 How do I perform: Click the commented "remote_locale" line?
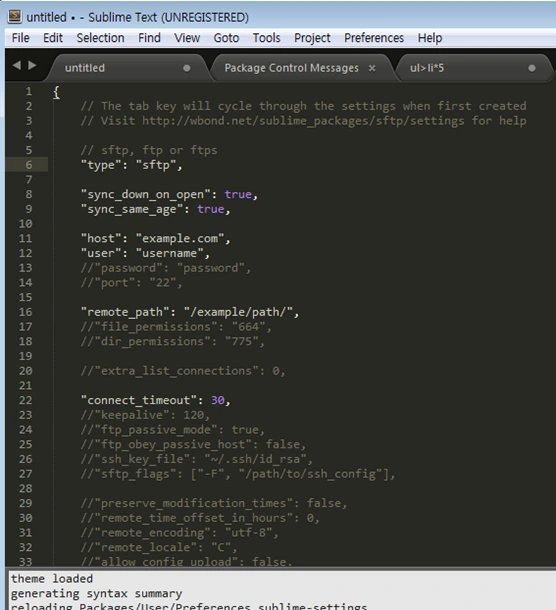pos(159,548)
